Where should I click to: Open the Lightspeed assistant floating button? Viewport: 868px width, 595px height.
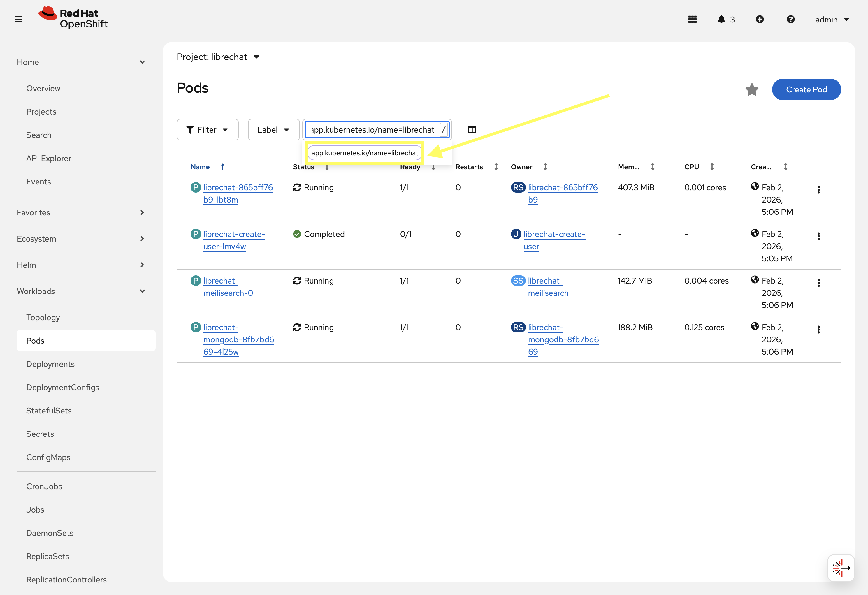tap(841, 568)
